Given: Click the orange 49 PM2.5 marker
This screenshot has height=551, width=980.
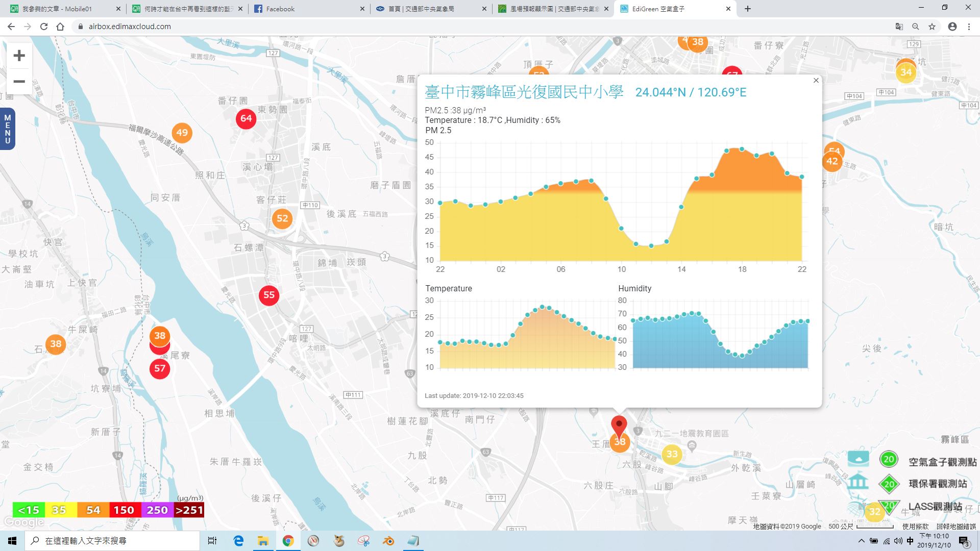Looking at the screenshot, I should (x=182, y=133).
